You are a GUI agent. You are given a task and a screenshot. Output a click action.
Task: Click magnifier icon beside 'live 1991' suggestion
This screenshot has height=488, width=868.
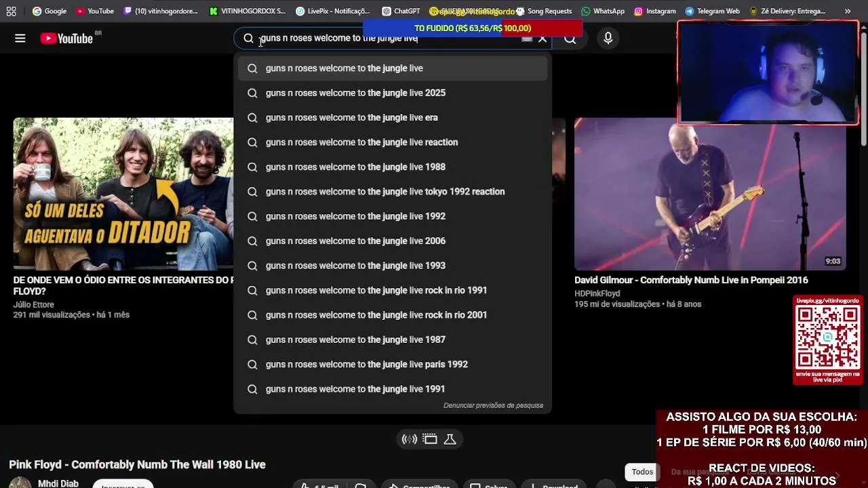[x=252, y=389]
